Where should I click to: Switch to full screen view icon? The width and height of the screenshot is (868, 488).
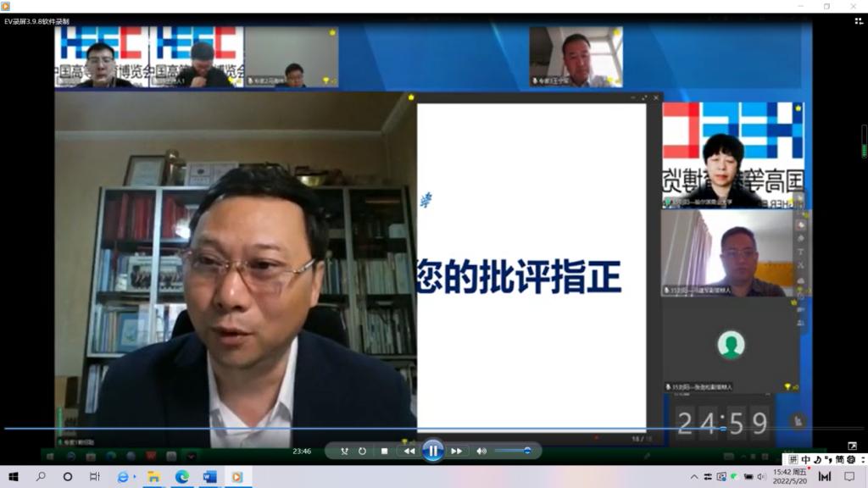pos(852,446)
